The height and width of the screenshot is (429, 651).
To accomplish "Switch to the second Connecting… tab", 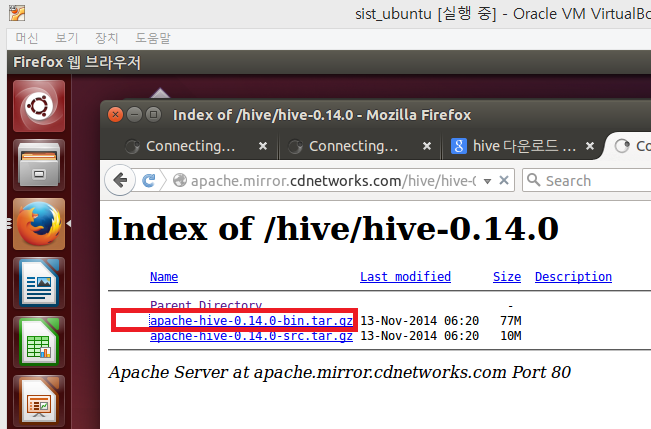I will point(353,146).
